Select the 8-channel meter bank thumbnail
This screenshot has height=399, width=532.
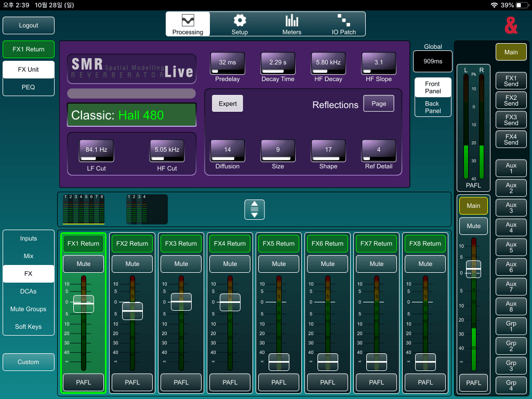click(84, 209)
